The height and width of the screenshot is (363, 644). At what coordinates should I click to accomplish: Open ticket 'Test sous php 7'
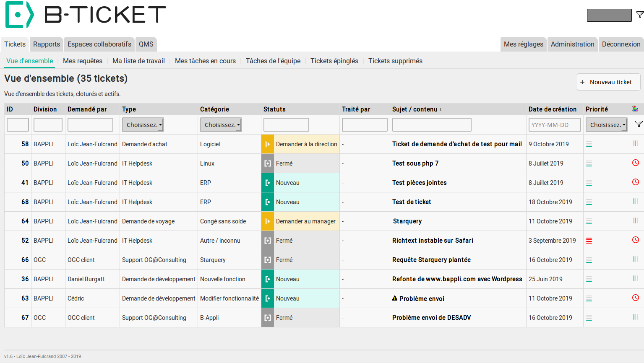click(415, 163)
